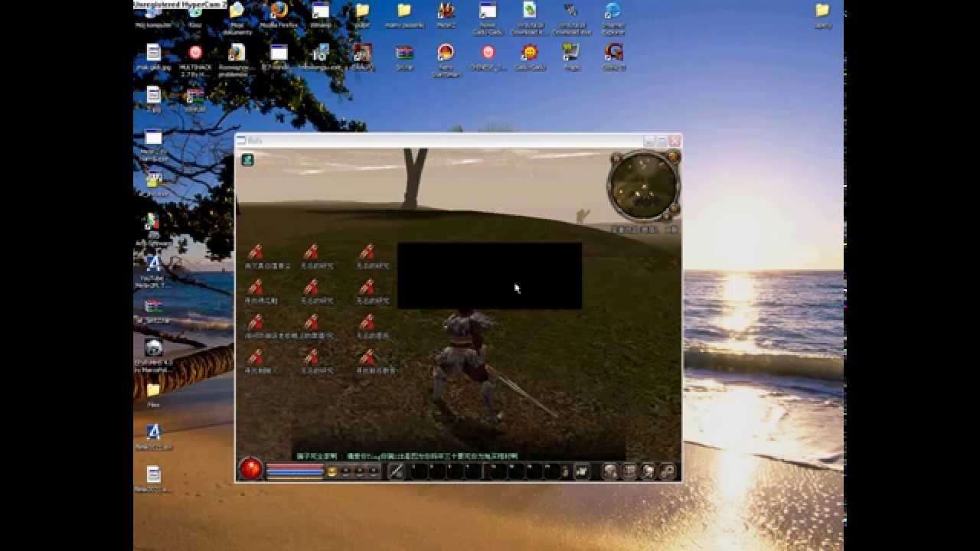Select the MULTIHACK 2.7 desktop icon
Screen dimensions: 980x551
tap(195, 61)
